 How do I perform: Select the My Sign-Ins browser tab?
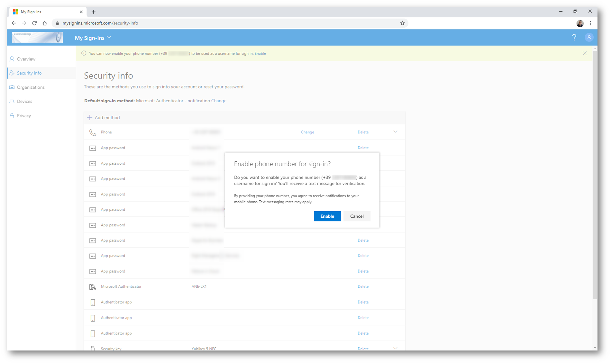click(x=48, y=12)
